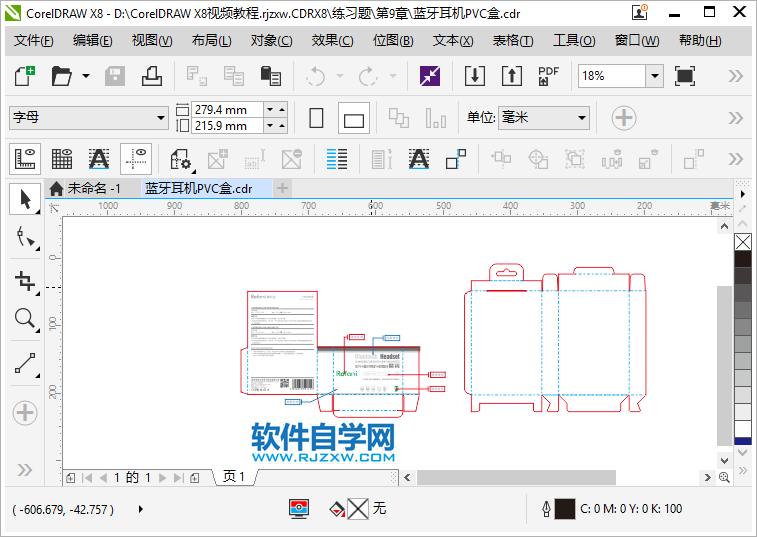This screenshot has height=537, width=757.
Task: Toggle show grid button
Action: (x=62, y=159)
